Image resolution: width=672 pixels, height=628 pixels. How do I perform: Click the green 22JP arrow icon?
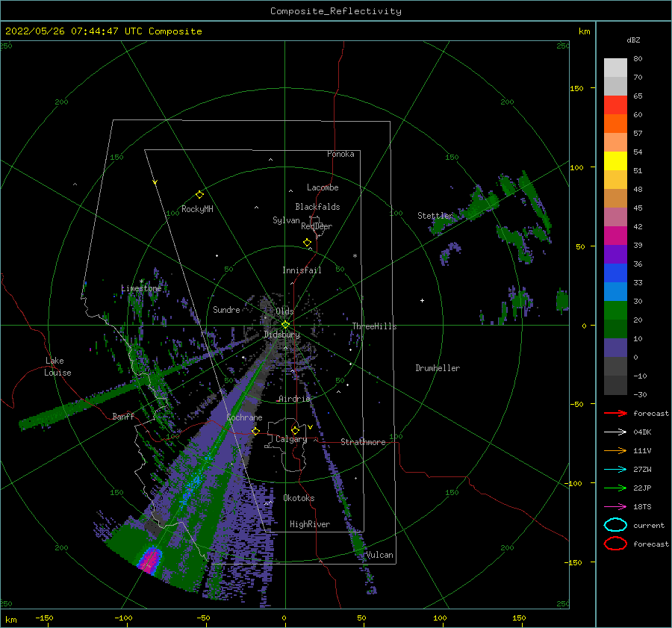(615, 488)
